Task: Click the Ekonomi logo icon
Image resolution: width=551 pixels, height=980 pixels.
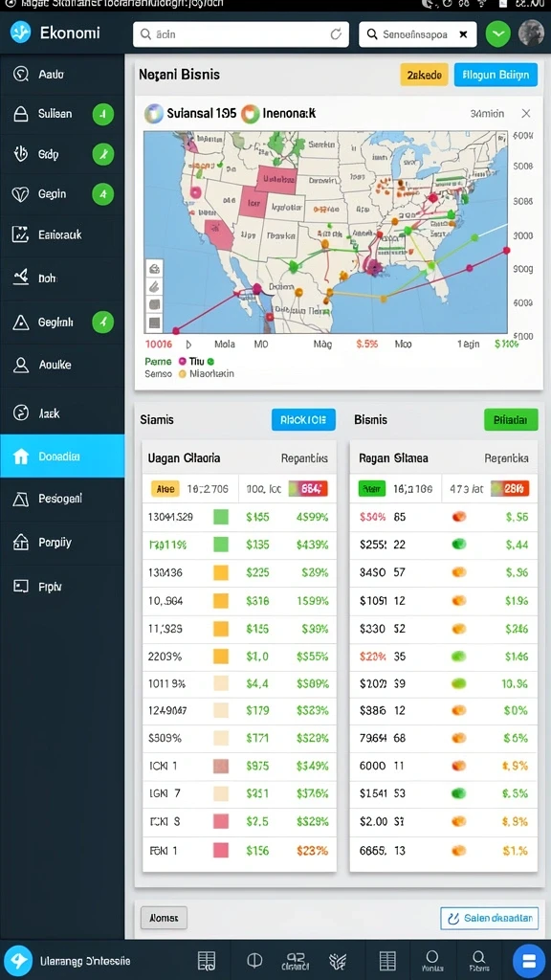Action: (21, 32)
